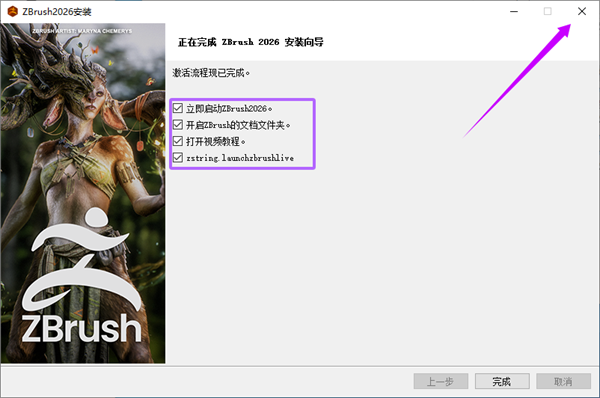
Task: Disable the 打开视频教程 checkbox
Action: [178, 141]
